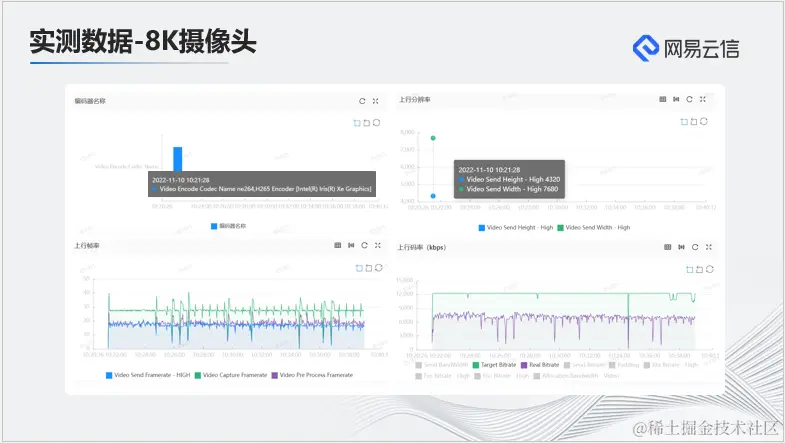Refresh the 编码器名称 chart panel
The image size is (785, 443).
coord(362,101)
